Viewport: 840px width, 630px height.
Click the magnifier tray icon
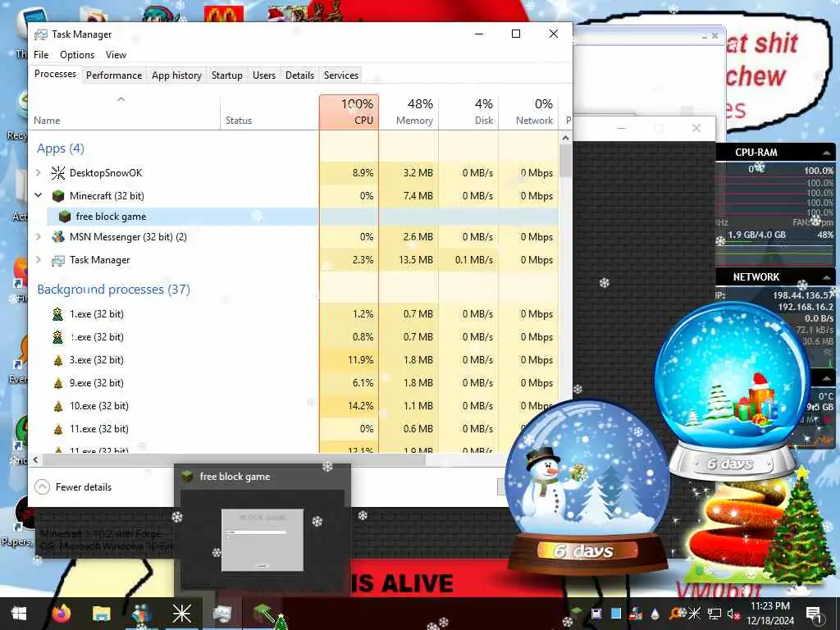(x=677, y=614)
